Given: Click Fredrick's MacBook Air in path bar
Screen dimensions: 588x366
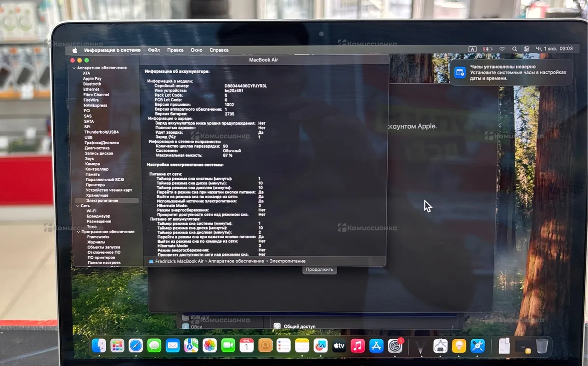Looking at the screenshot, I should pos(179,261).
